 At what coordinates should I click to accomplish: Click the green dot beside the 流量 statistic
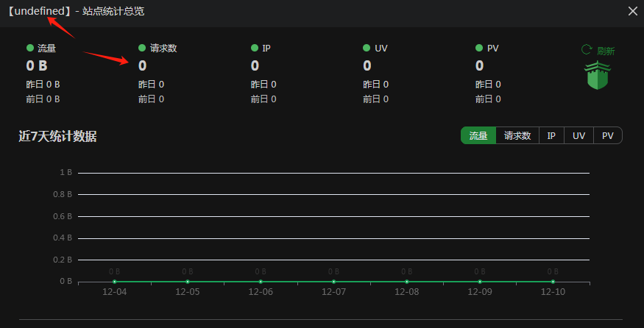(30, 49)
